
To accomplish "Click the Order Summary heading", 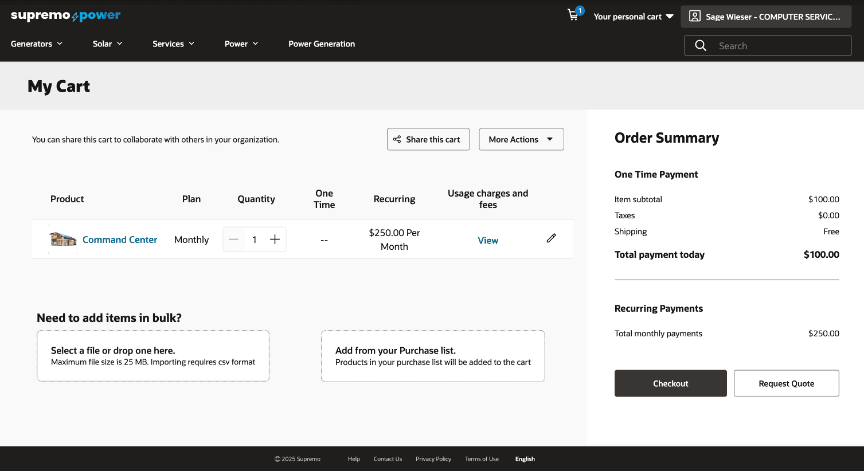I will click(667, 138).
